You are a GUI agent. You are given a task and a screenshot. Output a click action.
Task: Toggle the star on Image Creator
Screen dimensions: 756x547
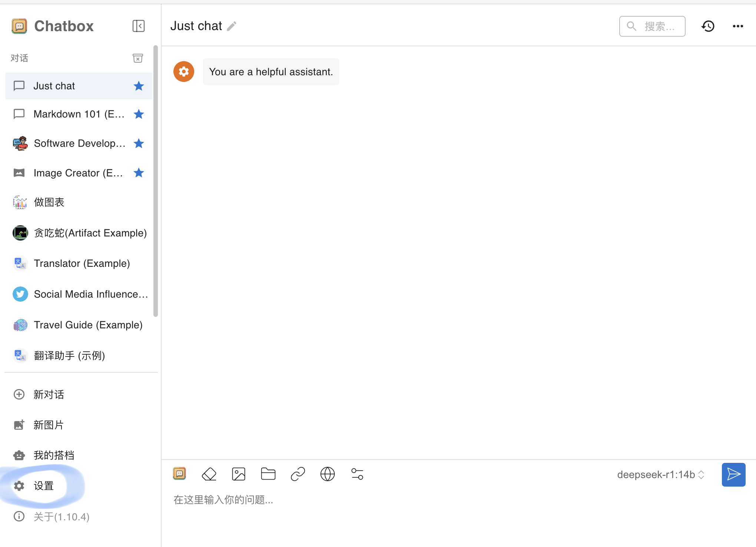pyautogui.click(x=139, y=173)
